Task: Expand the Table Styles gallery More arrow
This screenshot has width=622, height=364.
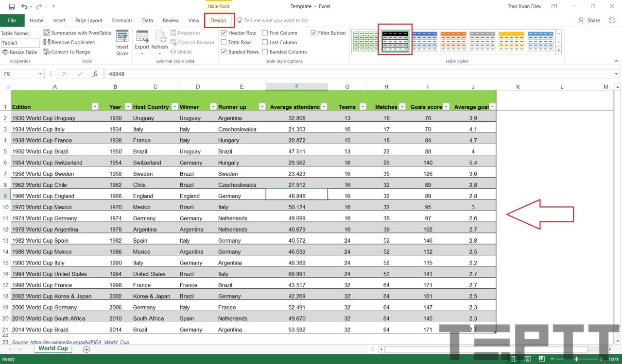Action: pyautogui.click(x=558, y=50)
